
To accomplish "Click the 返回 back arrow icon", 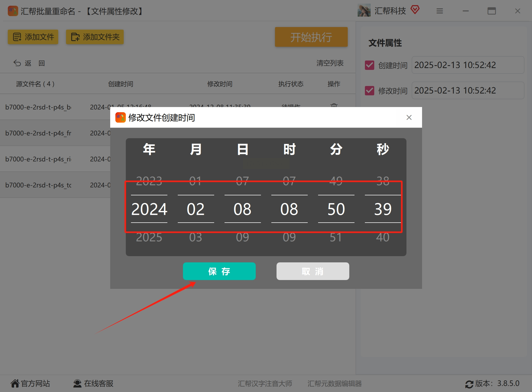I will tap(17, 63).
